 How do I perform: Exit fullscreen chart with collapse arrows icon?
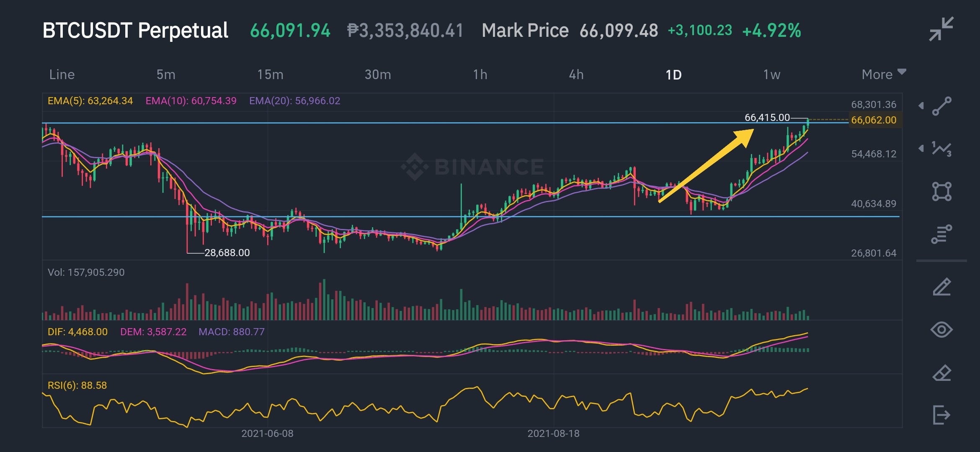(x=941, y=29)
